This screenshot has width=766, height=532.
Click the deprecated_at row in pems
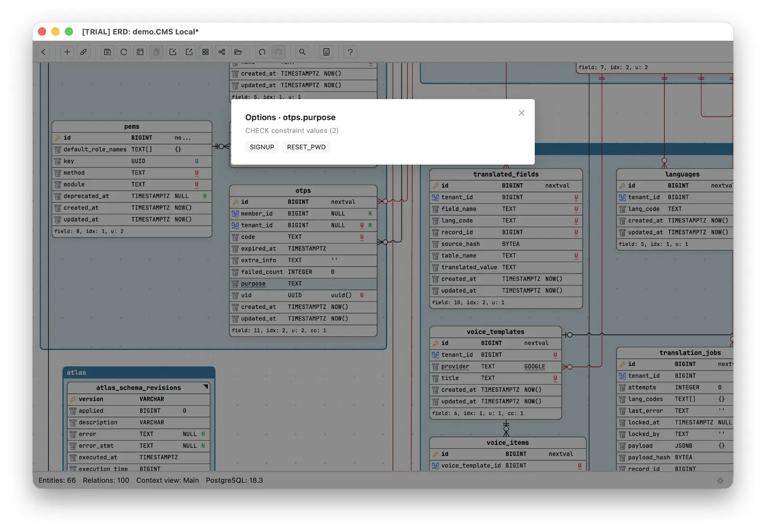132,196
